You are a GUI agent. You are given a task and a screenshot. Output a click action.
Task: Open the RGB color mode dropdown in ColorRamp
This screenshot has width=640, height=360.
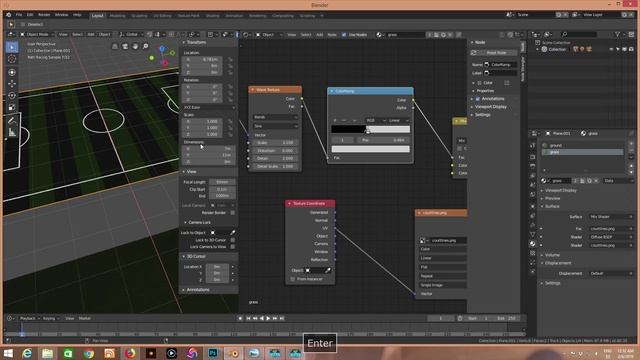click(376, 120)
